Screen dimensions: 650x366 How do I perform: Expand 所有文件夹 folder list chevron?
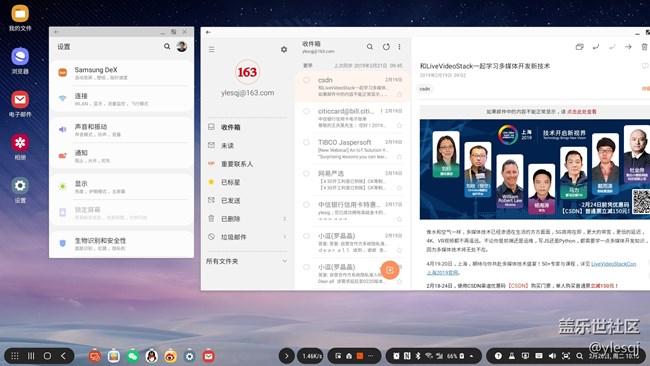[284, 261]
